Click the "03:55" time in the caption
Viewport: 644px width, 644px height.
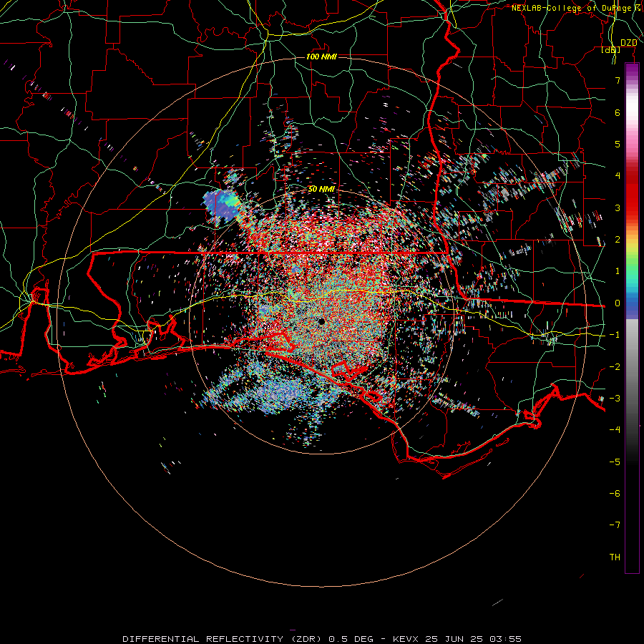coord(507,639)
